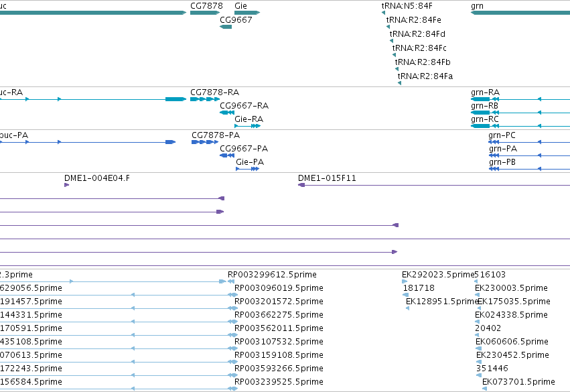Select EST RP003593266.5prime label

point(279,369)
